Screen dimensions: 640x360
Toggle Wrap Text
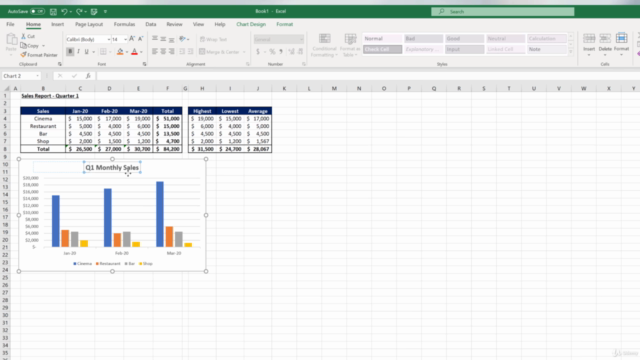pyautogui.click(x=213, y=39)
